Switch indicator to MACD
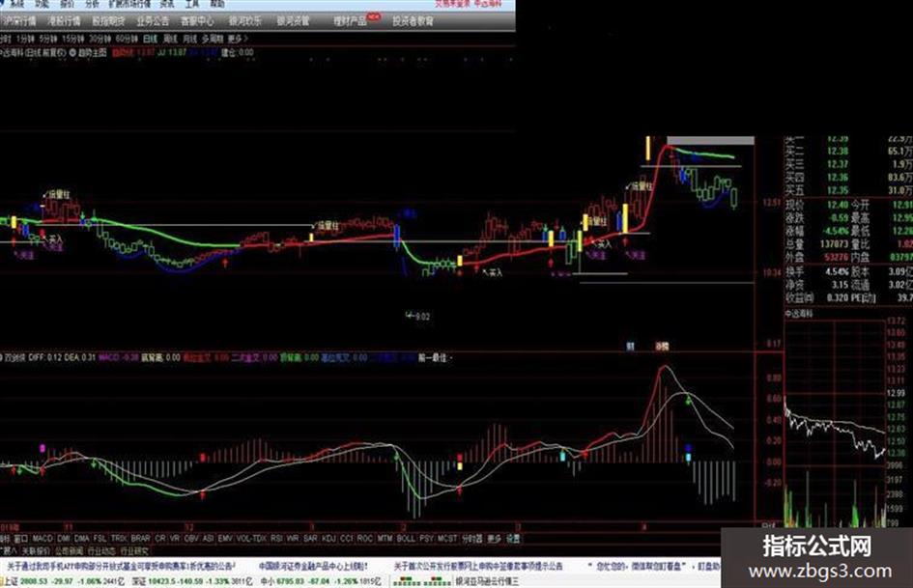913x588 pixels. (x=43, y=539)
